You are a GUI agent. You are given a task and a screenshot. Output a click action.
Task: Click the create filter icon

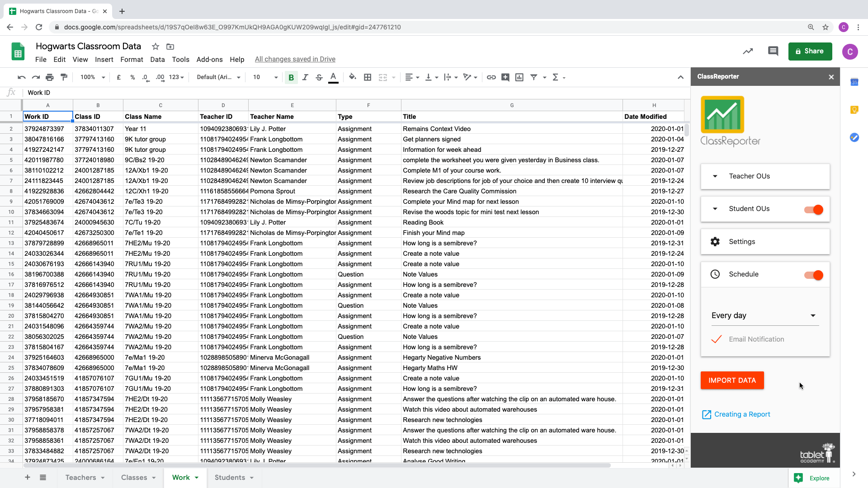pos(533,77)
